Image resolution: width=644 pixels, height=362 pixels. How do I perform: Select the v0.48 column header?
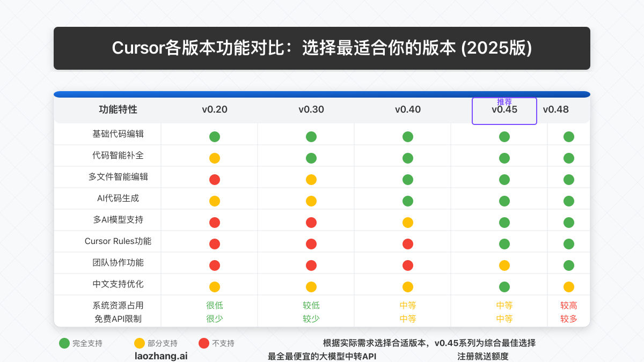pos(556,109)
